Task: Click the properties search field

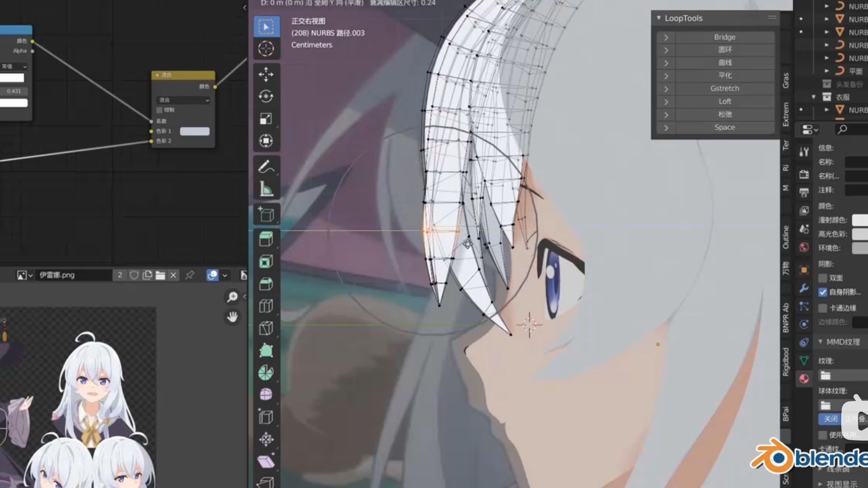Action: click(x=851, y=130)
